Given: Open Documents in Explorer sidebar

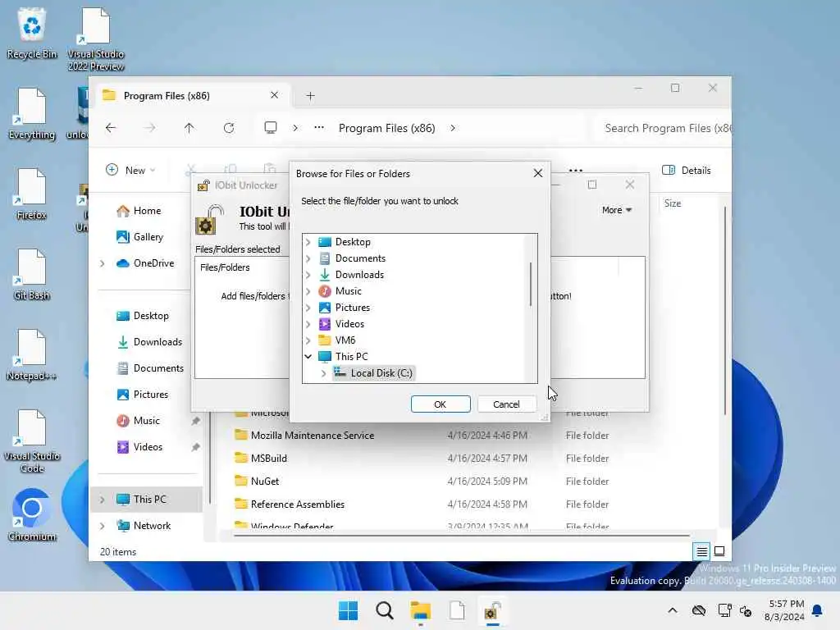Looking at the screenshot, I should (x=149, y=368).
